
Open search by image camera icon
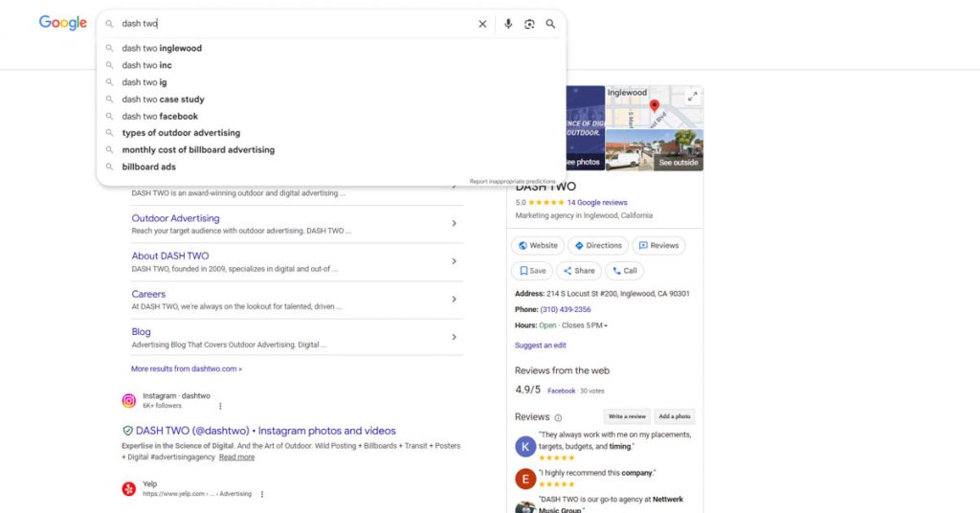coord(529,24)
